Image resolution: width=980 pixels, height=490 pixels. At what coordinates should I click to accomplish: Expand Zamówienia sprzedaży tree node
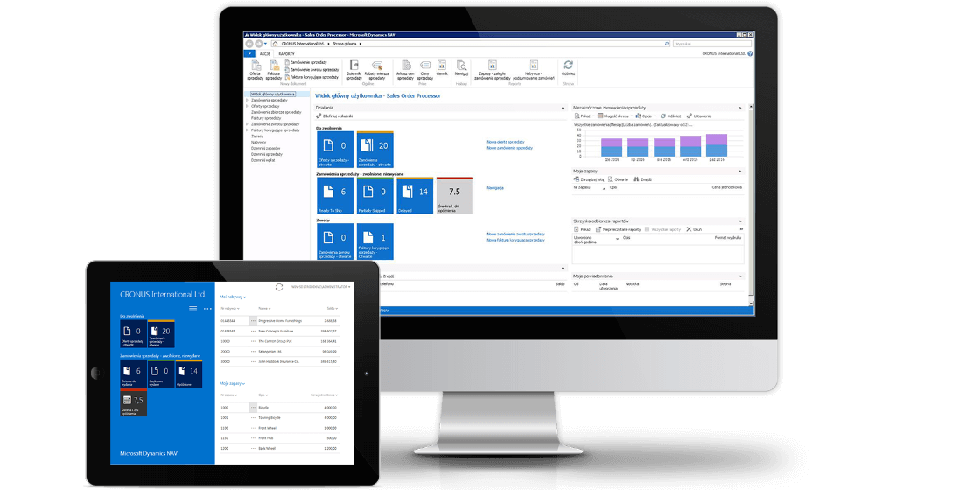coord(246,100)
